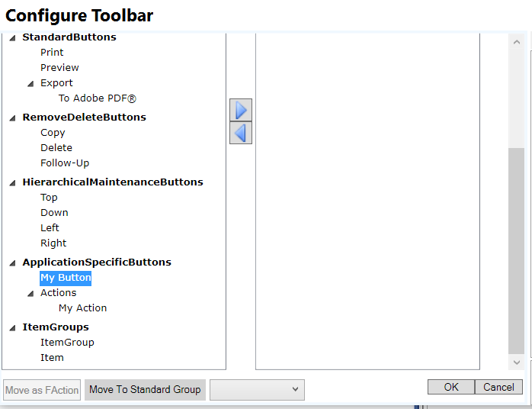This screenshot has height=409, width=532.
Task: Select the Actions tree item
Action: [x=59, y=293]
